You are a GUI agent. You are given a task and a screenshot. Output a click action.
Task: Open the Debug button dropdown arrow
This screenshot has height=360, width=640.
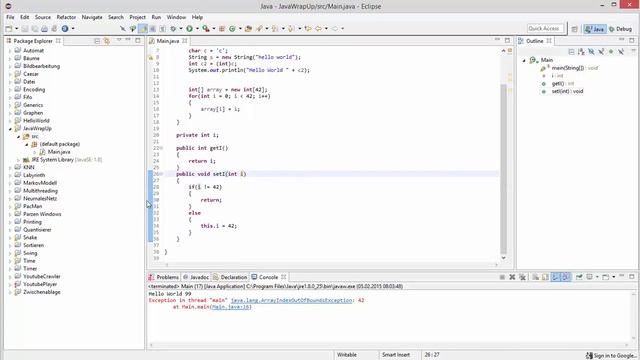[x=181, y=29]
